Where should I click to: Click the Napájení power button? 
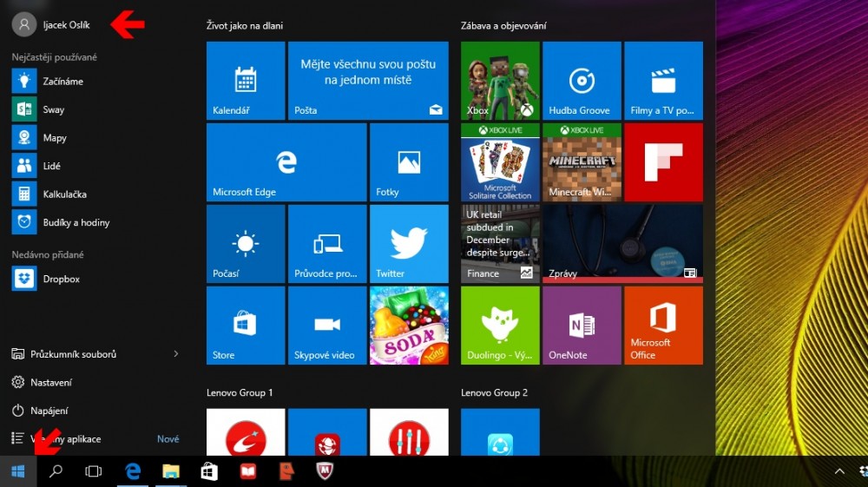(x=49, y=411)
